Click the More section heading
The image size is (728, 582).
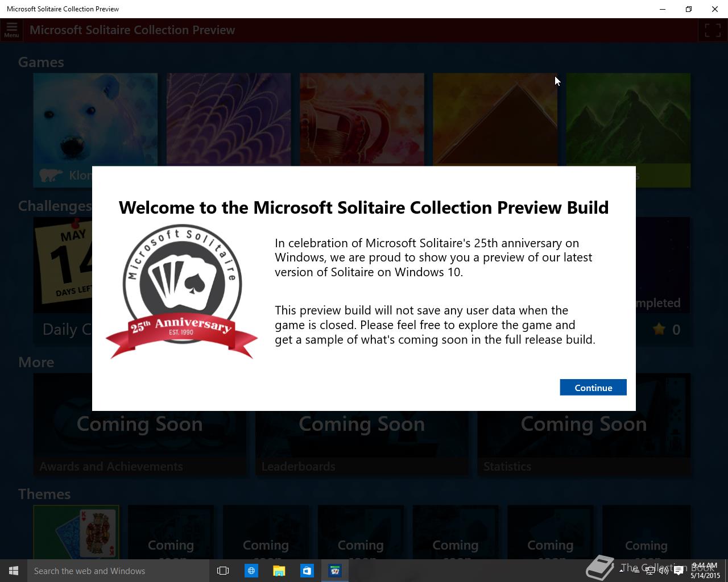click(x=36, y=362)
